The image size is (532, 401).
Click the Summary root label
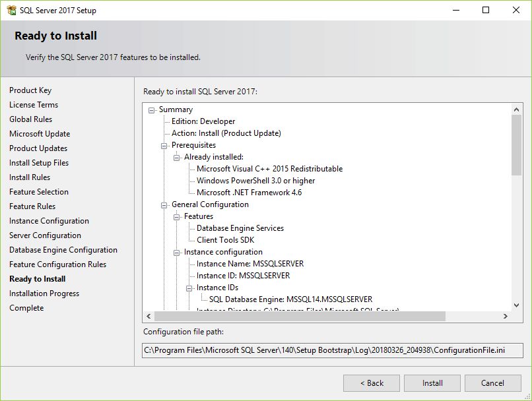[176, 109]
